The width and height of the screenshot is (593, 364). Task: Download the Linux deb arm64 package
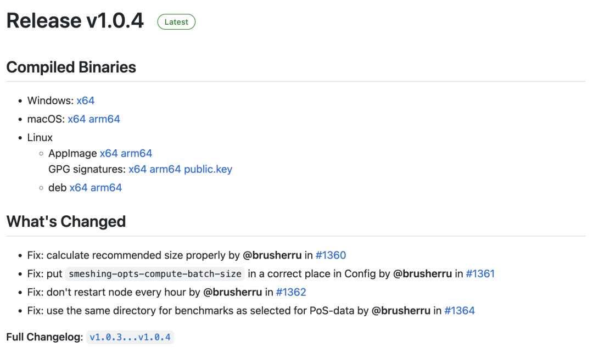tap(107, 188)
